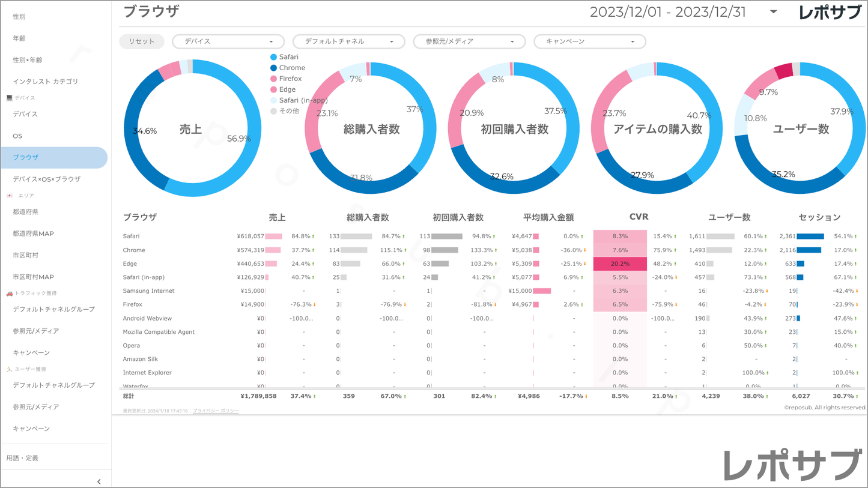Click the Edge legend dot
The height and width of the screenshot is (488, 868).
click(274, 89)
